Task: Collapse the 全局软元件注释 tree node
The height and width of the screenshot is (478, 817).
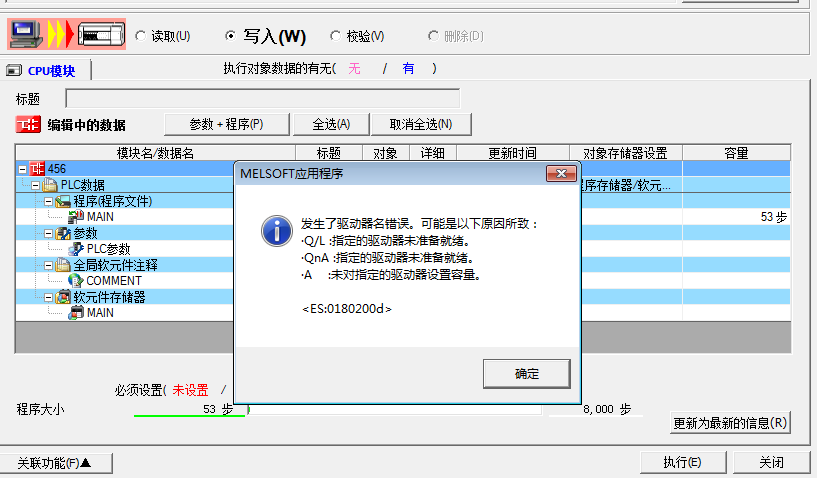Action: (48, 265)
